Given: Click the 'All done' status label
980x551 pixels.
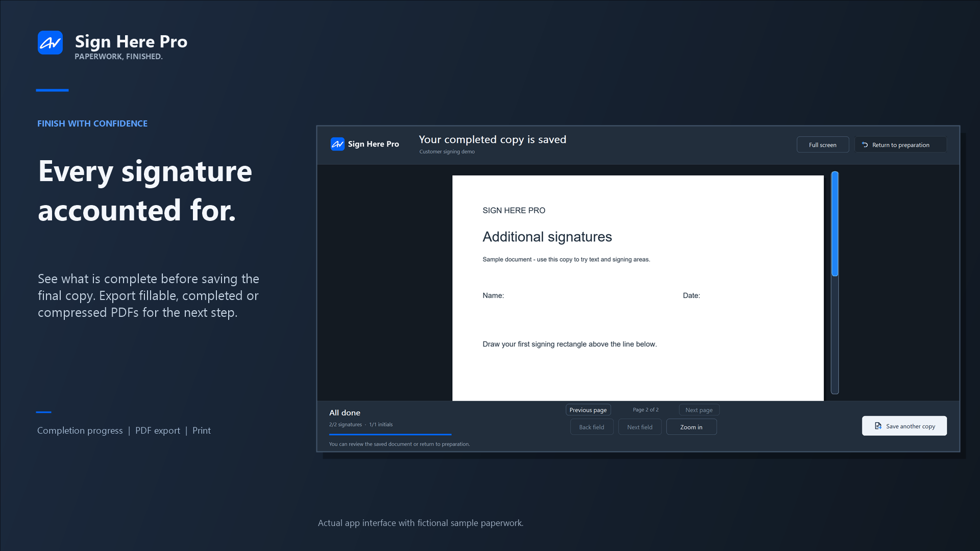Looking at the screenshot, I should pyautogui.click(x=345, y=413).
